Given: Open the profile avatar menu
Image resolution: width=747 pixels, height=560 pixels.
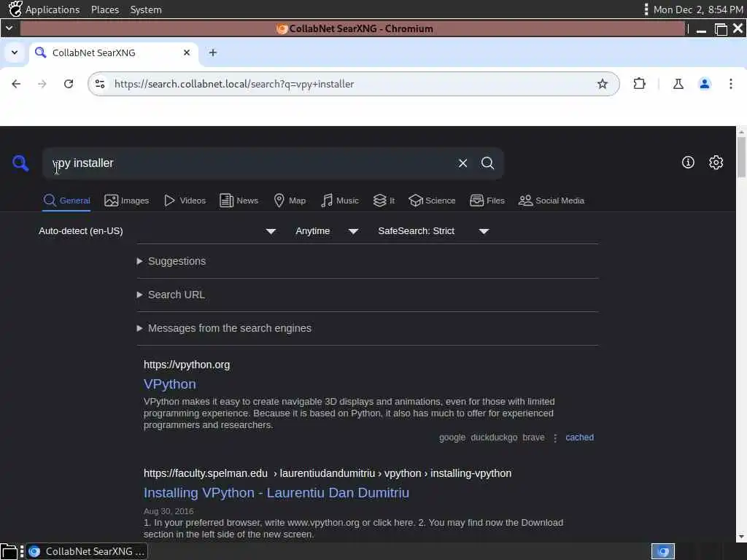Looking at the screenshot, I should (705, 84).
